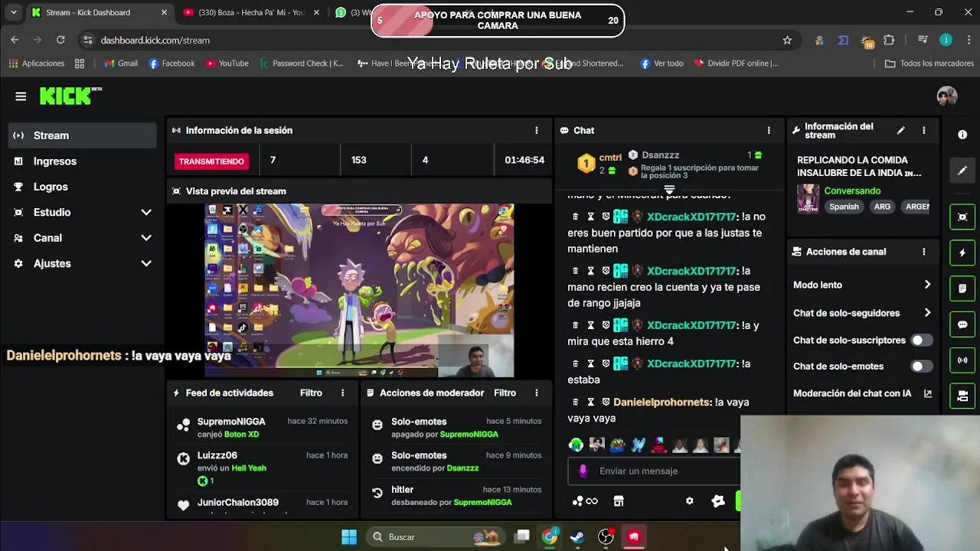Screen dimensions: 980x551
Task: Open Filtro in Feed de actividades
Action: pos(311,393)
